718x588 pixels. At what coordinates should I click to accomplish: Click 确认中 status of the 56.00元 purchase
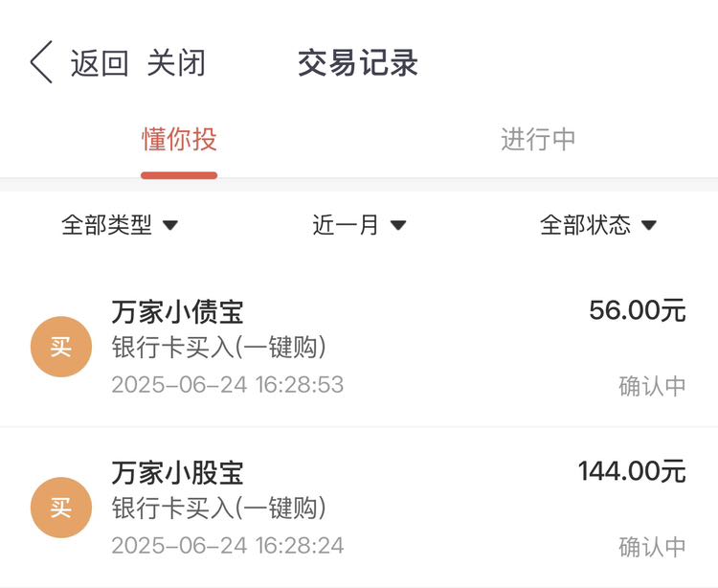pyautogui.click(x=652, y=386)
